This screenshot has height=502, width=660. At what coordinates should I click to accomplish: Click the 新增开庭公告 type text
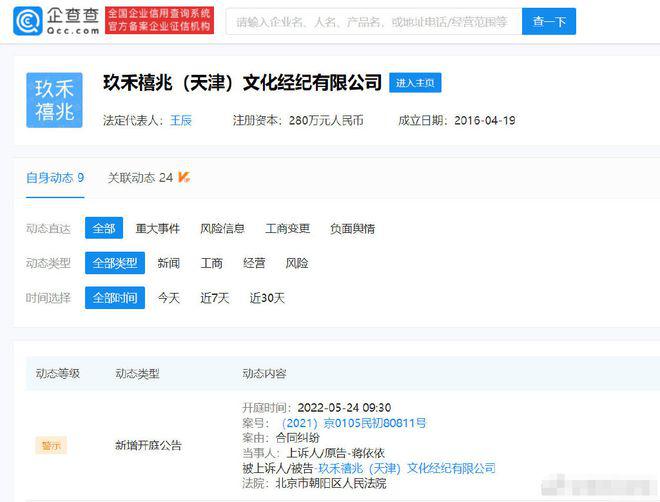click(148, 445)
